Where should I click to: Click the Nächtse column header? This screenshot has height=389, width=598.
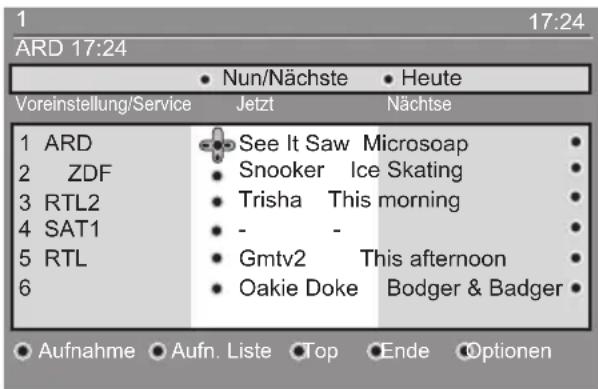[x=419, y=104]
